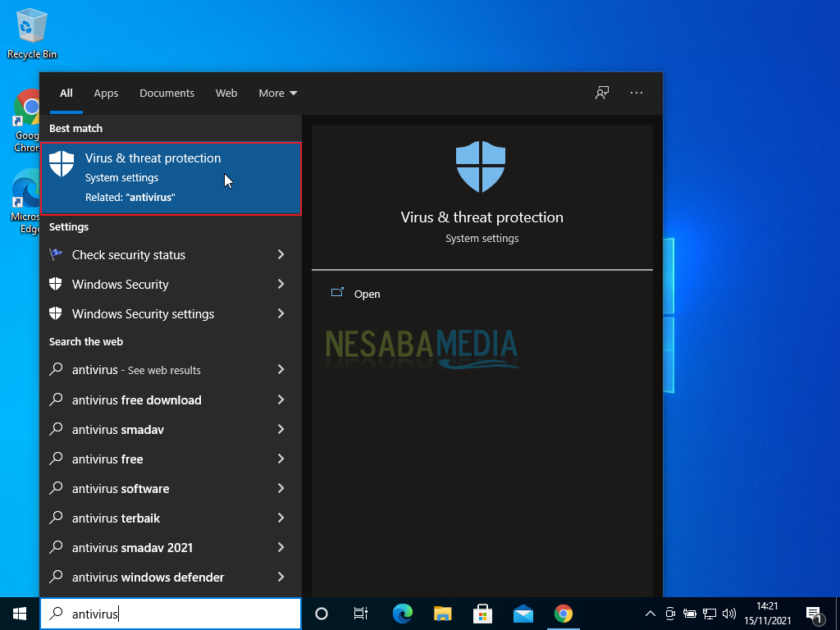Click the volume speaker tray icon
Image resolution: width=840 pixels, height=630 pixels.
tap(728, 614)
